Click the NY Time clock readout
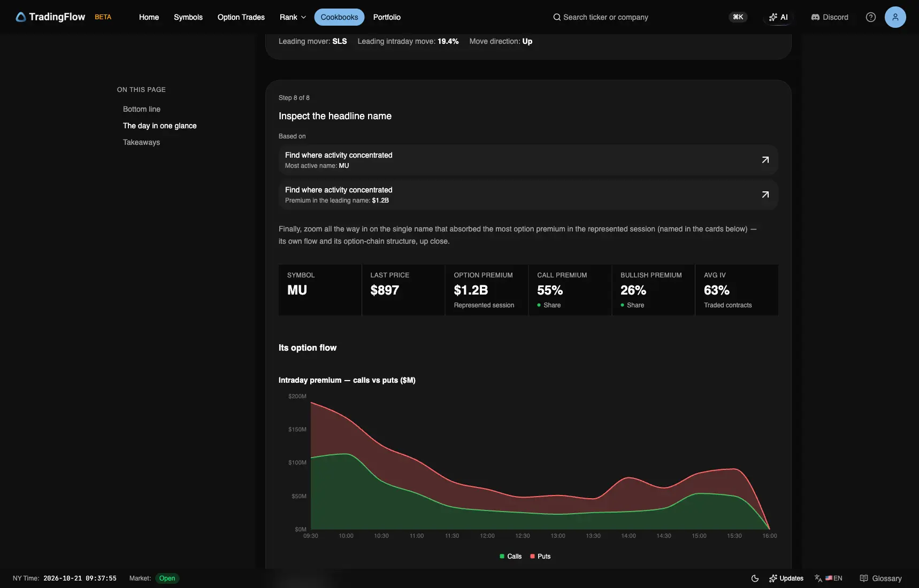This screenshot has width=919, height=588. tap(65, 578)
